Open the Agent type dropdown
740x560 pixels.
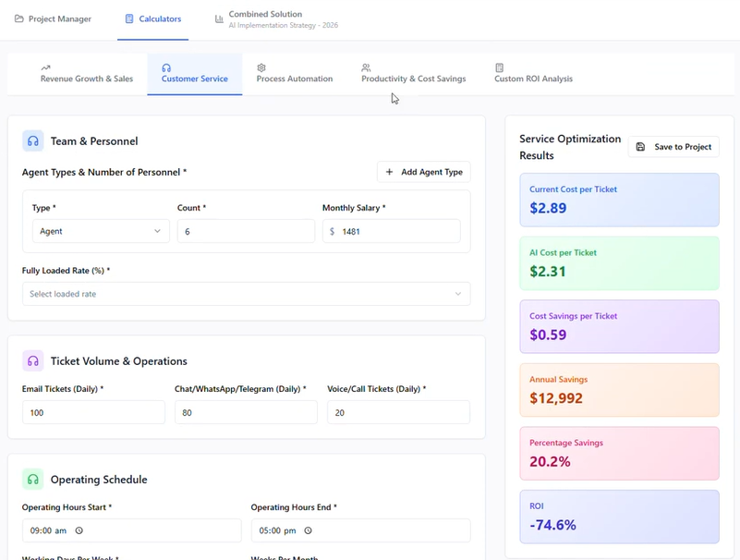pos(101,231)
